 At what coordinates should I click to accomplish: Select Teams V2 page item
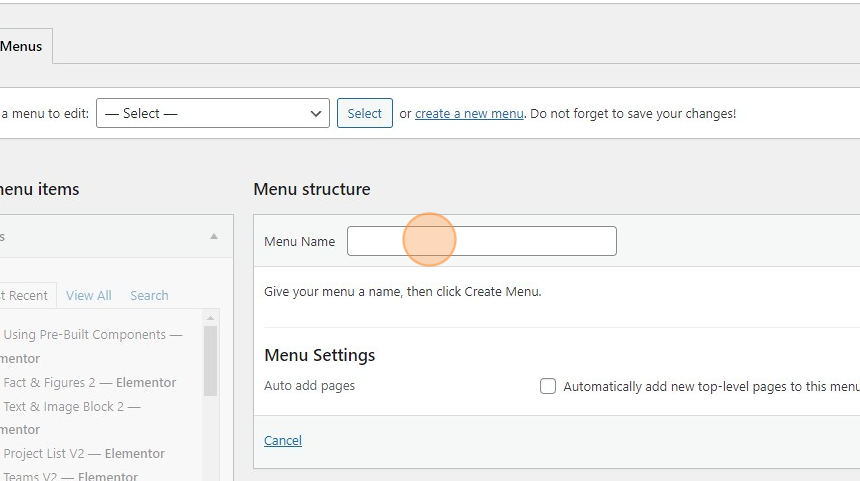70,476
